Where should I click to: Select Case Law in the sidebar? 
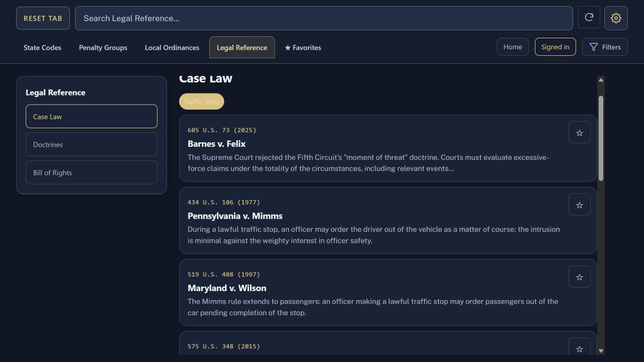pos(92,116)
